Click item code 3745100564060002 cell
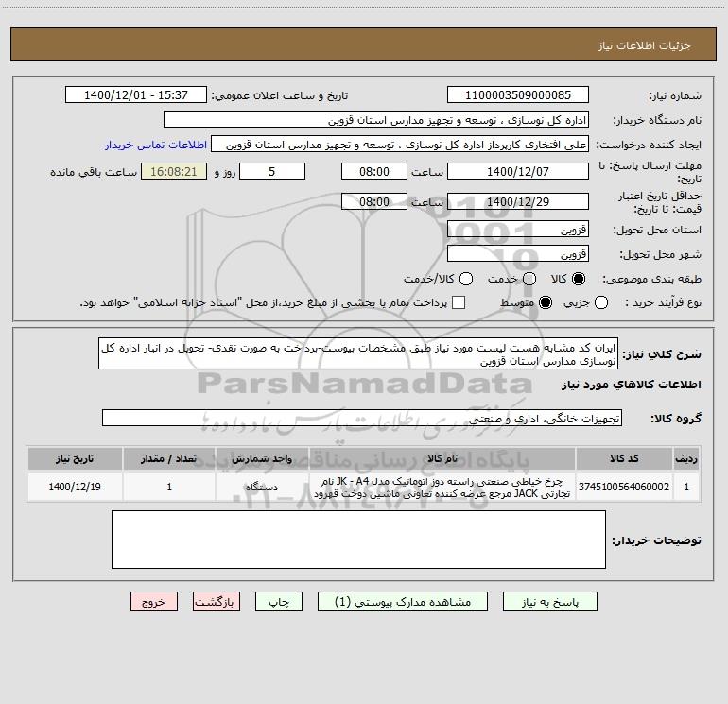Screen dimensions: 728x704 624,487
